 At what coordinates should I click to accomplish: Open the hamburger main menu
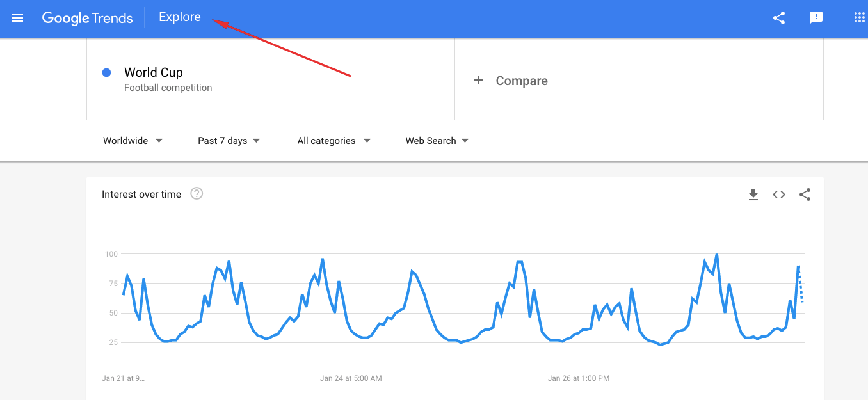point(17,18)
